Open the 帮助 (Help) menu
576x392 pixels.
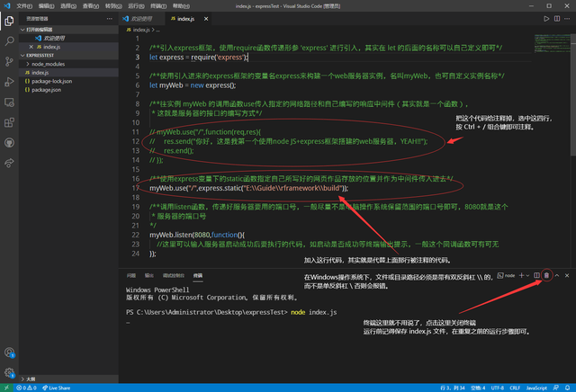(x=181, y=6)
